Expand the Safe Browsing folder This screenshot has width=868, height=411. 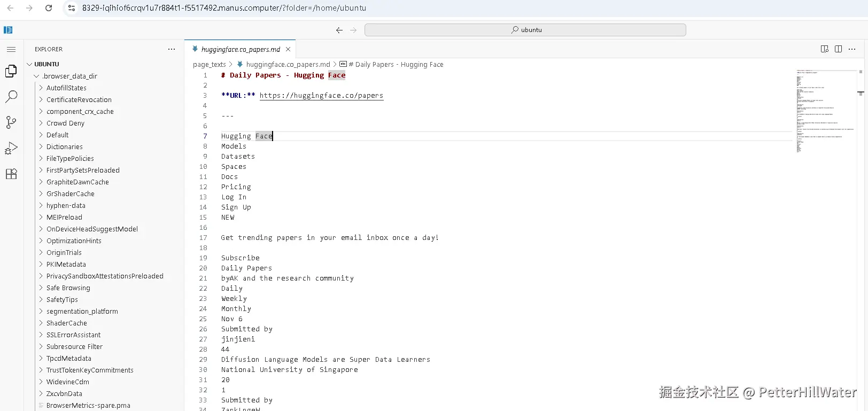(x=68, y=288)
